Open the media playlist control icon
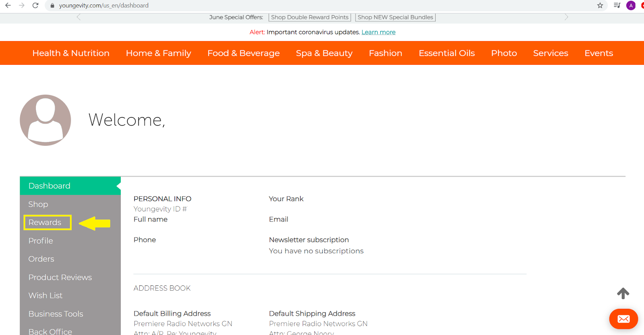Viewport: 644px width, 335px height. (x=617, y=6)
